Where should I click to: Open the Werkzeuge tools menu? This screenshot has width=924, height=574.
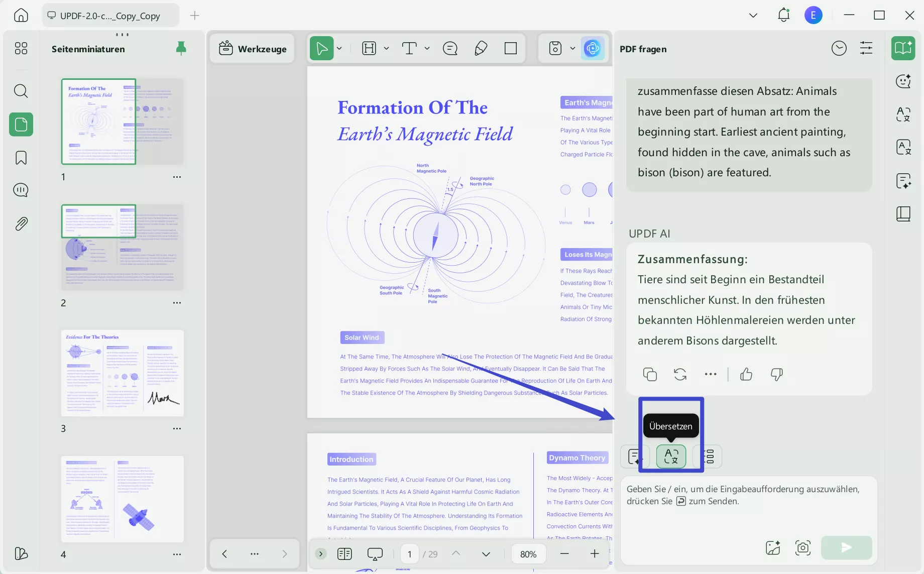point(252,49)
